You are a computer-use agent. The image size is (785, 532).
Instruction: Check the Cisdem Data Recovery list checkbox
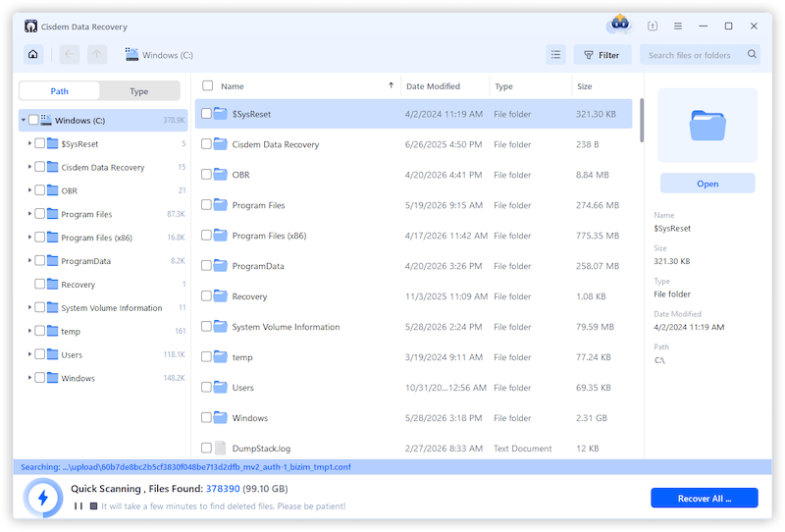206,144
